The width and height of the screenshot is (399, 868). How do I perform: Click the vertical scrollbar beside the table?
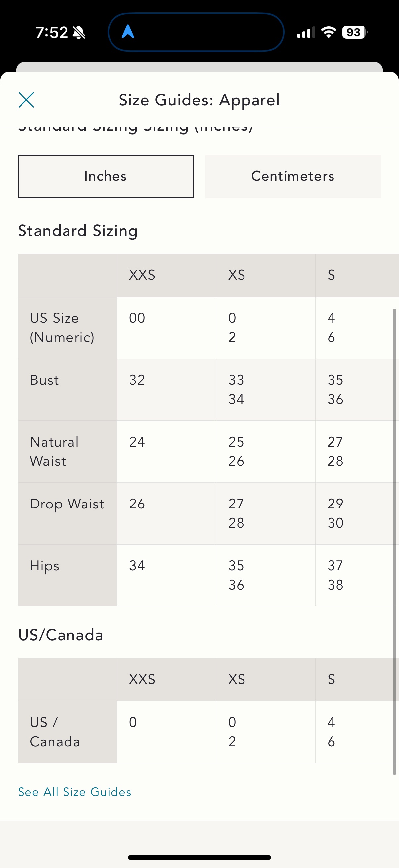(394, 541)
